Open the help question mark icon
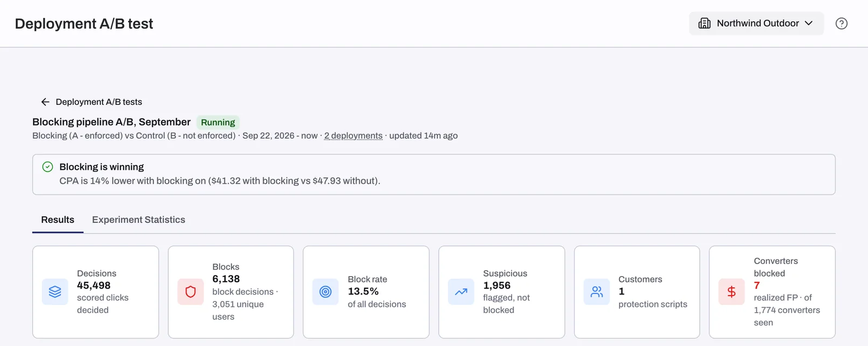Viewport: 868px width, 346px height. point(841,23)
